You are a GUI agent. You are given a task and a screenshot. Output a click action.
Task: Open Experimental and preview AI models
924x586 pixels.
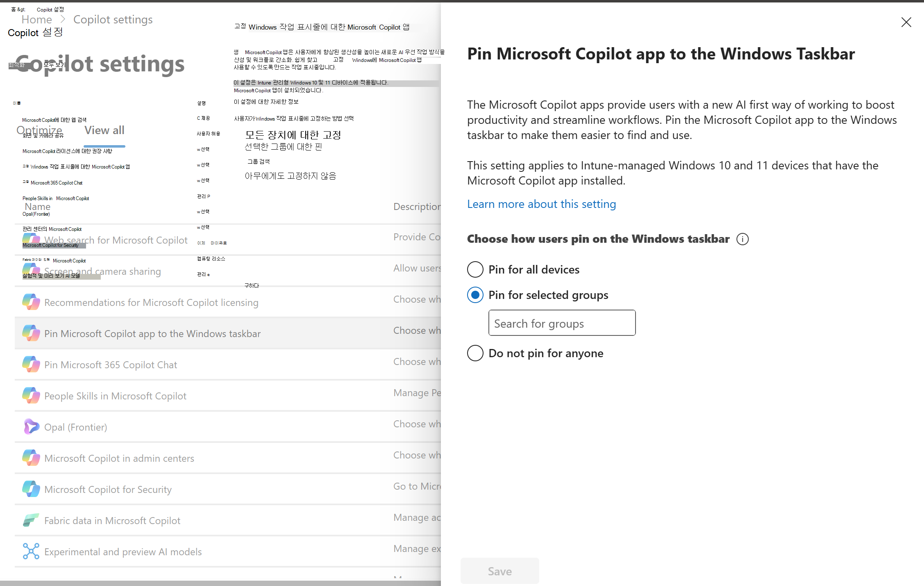pyautogui.click(x=123, y=552)
